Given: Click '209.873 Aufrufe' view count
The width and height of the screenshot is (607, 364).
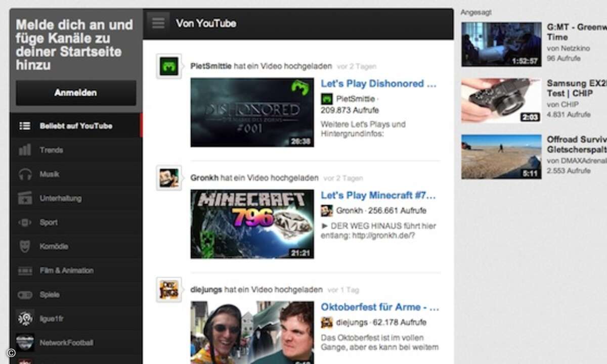Looking at the screenshot, I should click(x=350, y=110).
